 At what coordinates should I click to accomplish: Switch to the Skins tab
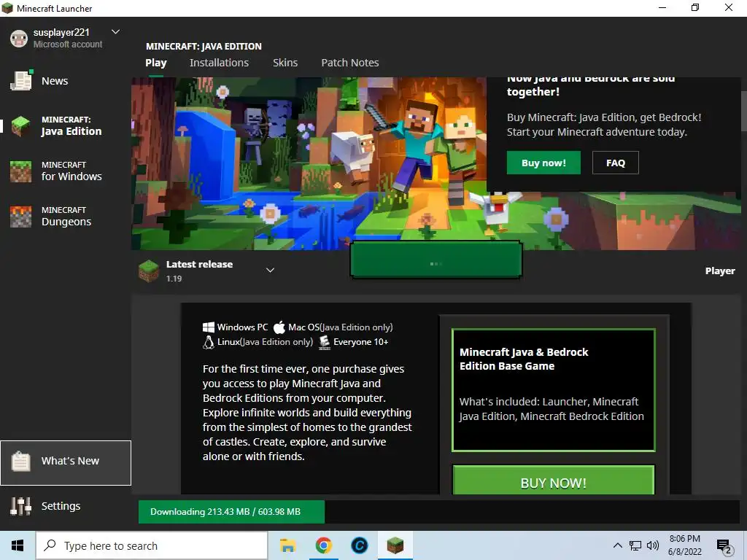[285, 63]
